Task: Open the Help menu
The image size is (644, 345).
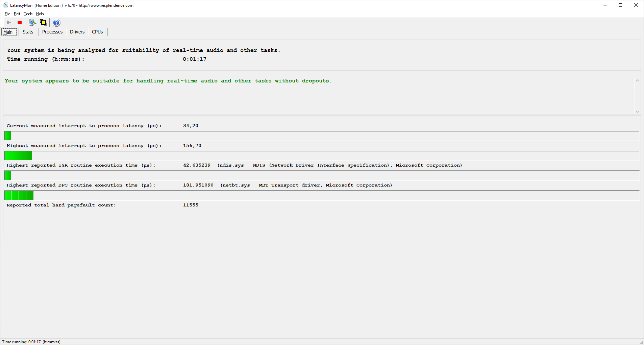Action: (40, 14)
